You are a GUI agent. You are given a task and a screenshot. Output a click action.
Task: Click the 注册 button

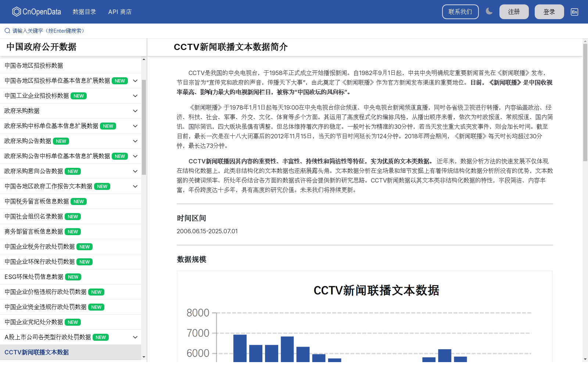[514, 12]
